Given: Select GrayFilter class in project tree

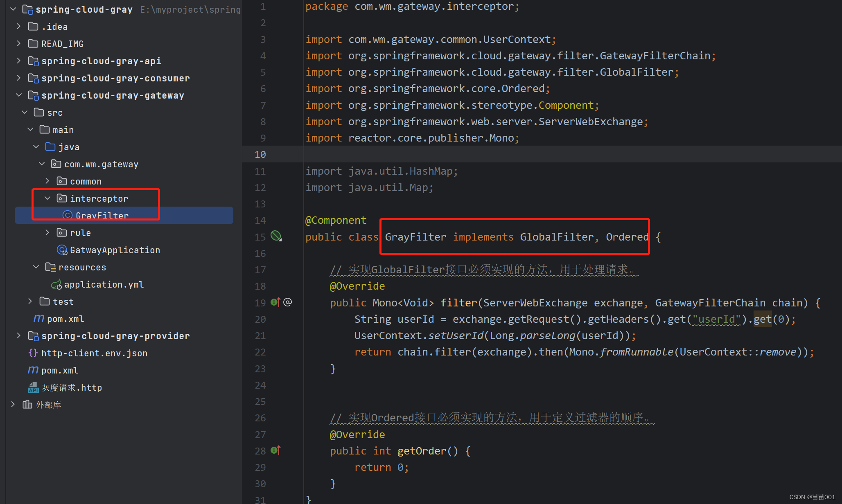Looking at the screenshot, I should [x=102, y=215].
